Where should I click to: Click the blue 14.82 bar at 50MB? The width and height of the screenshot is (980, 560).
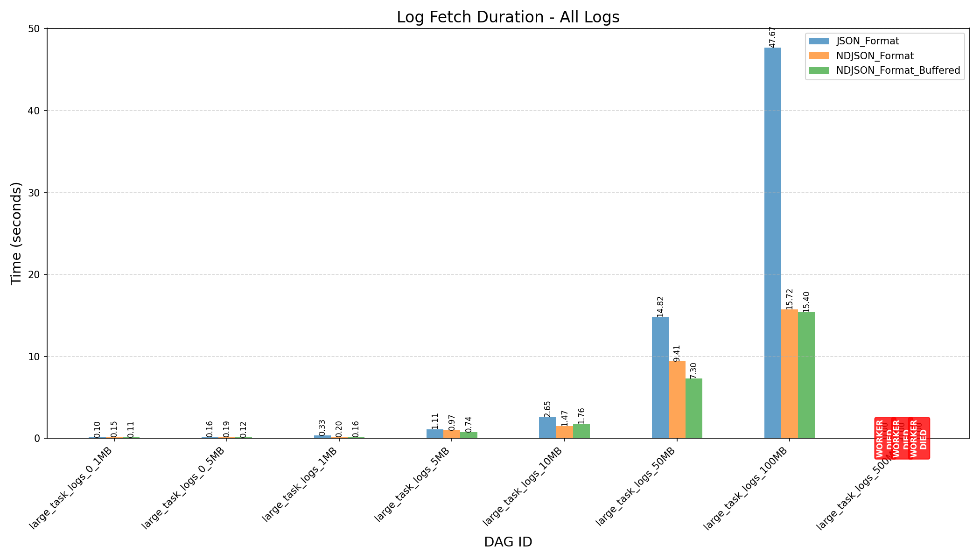point(660,377)
